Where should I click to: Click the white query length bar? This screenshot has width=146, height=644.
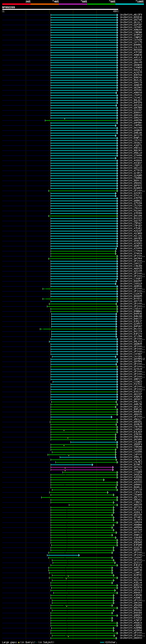click(60, 9)
